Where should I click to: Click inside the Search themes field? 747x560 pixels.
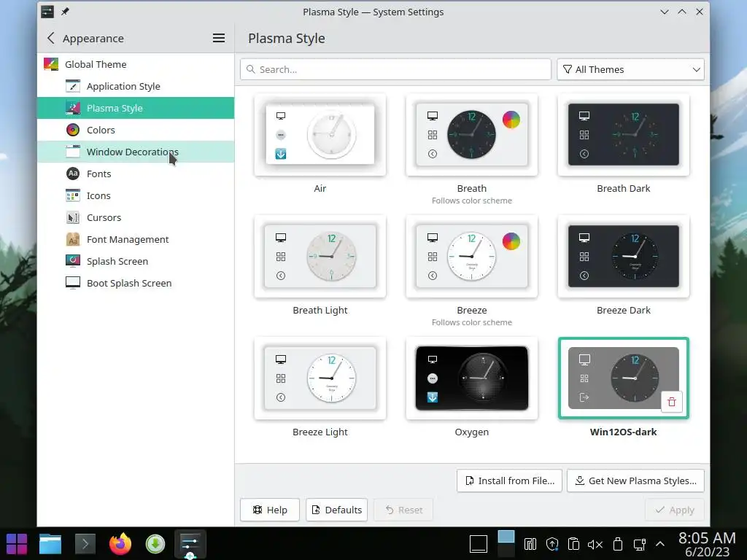pos(395,69)
